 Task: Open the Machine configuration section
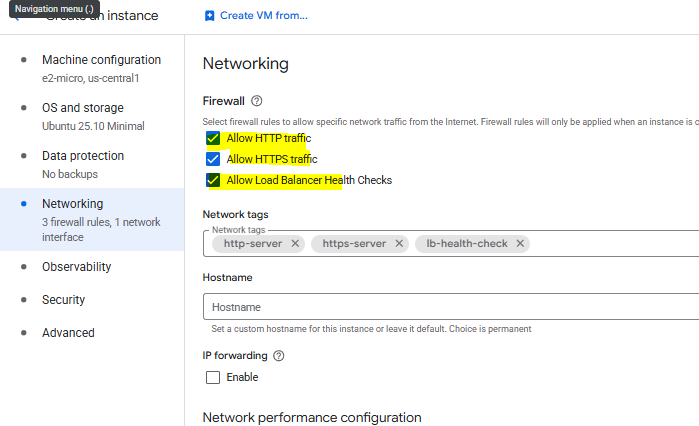point(101,60)
